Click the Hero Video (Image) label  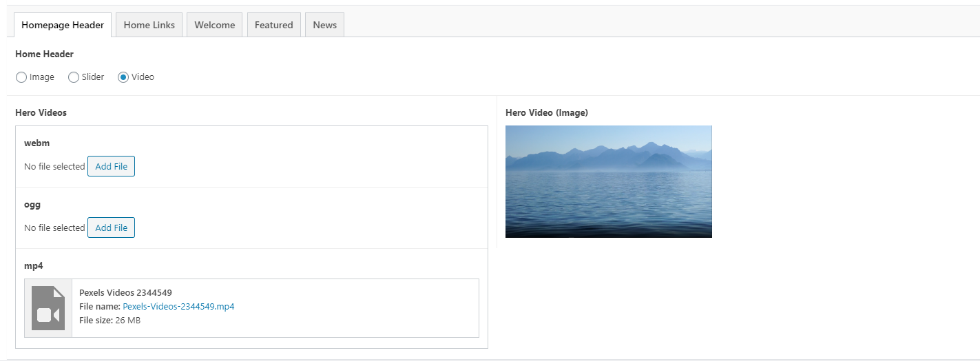click(x=546, y=112)
